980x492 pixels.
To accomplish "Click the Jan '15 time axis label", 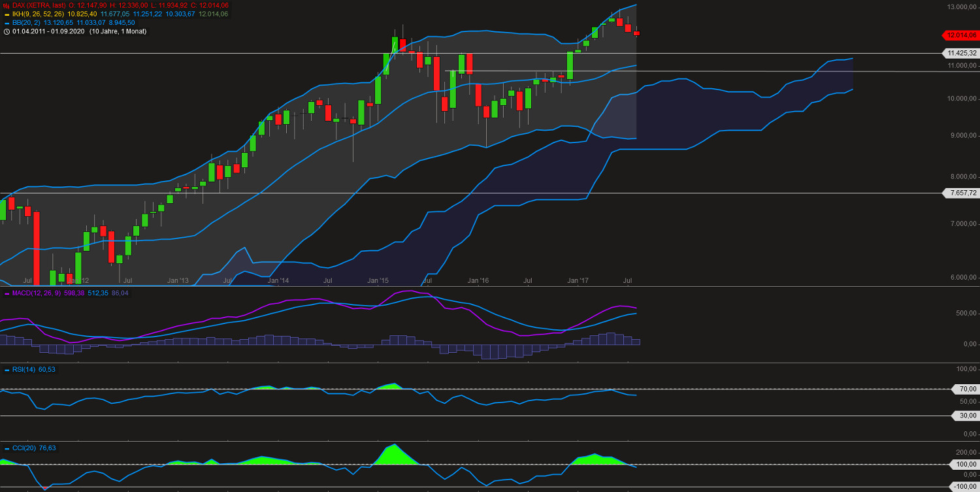I will pos(378,280).
